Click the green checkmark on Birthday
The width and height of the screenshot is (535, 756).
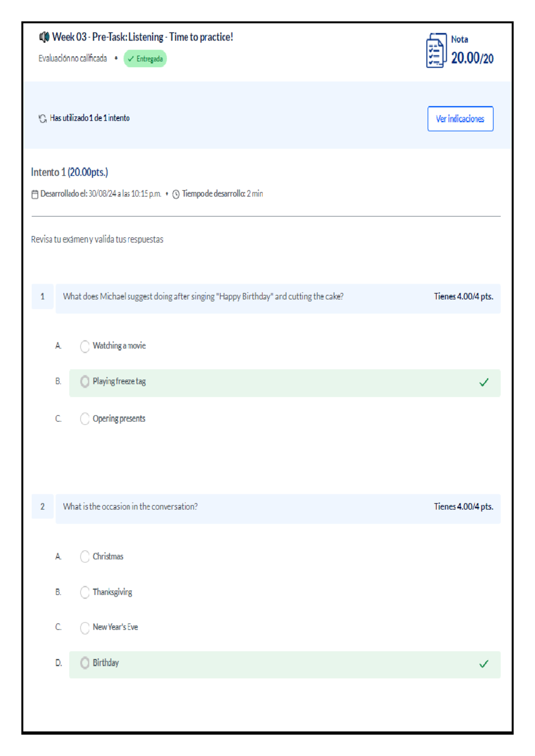click(484, 664)
